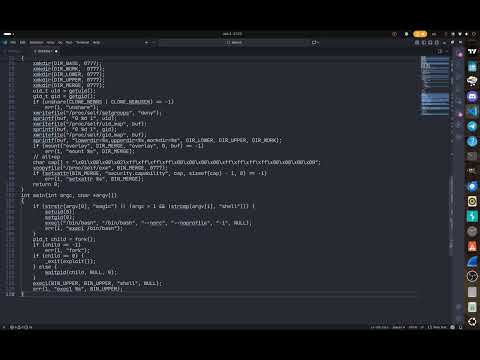Open the Go menu
This screenshot has height=360, width=480.
tap(60, 42)
